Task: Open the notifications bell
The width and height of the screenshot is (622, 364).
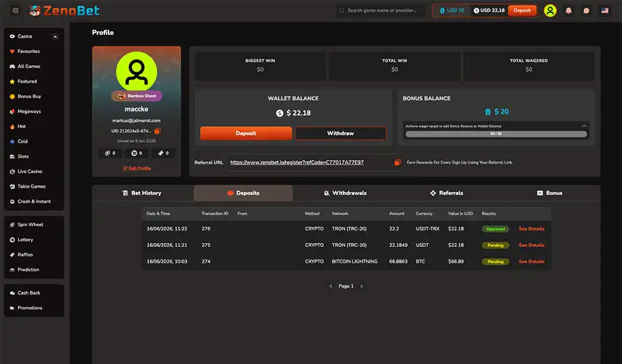Action: pos(568,10)
